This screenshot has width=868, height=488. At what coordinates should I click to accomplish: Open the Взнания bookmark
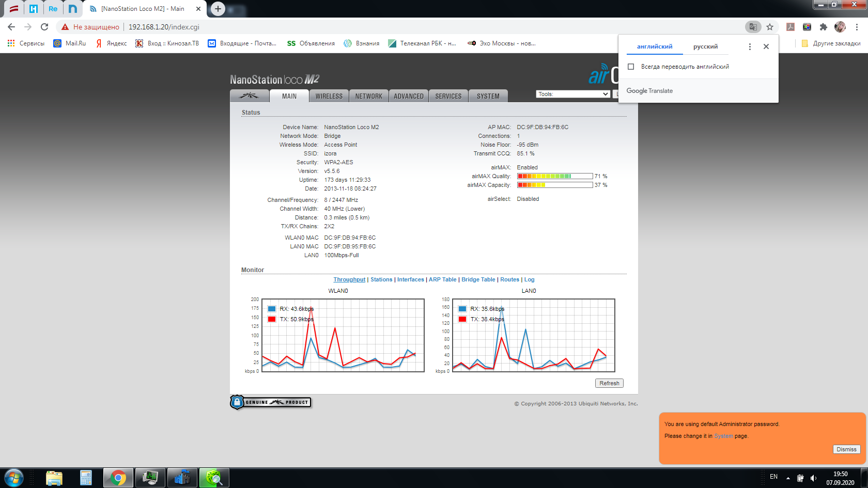coord(362,43)
